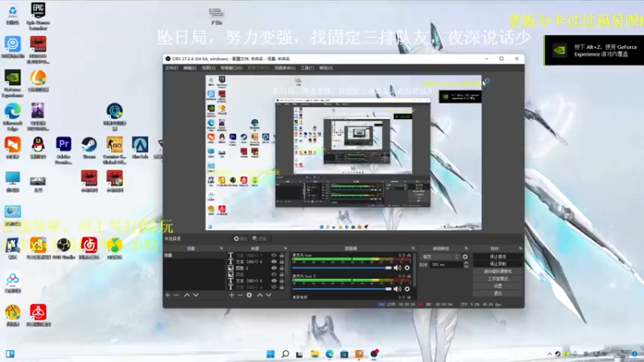Image resolution: width=644 pixels, height=362 pixels.
Task: Open the 视图(V) menu in OBS
Action: pos(208,68)
